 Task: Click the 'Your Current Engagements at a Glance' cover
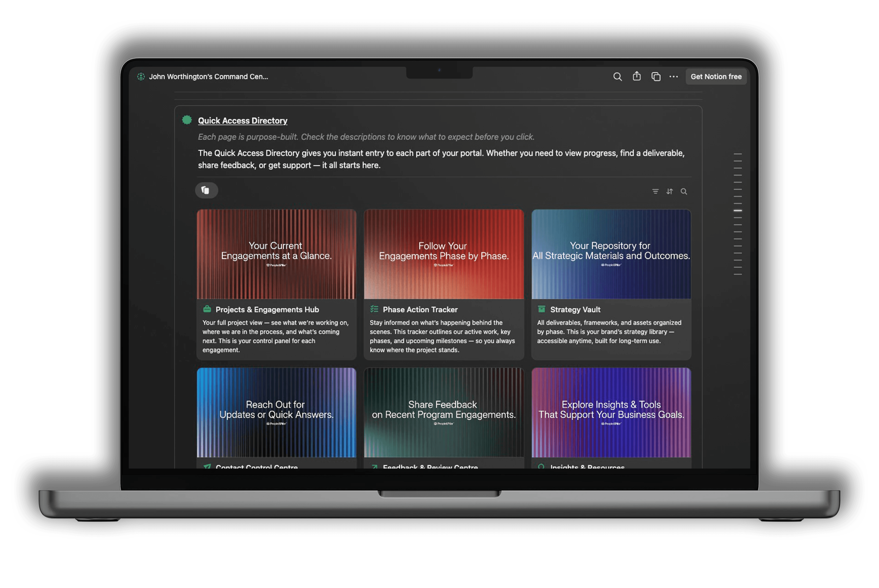click(276, 254)
